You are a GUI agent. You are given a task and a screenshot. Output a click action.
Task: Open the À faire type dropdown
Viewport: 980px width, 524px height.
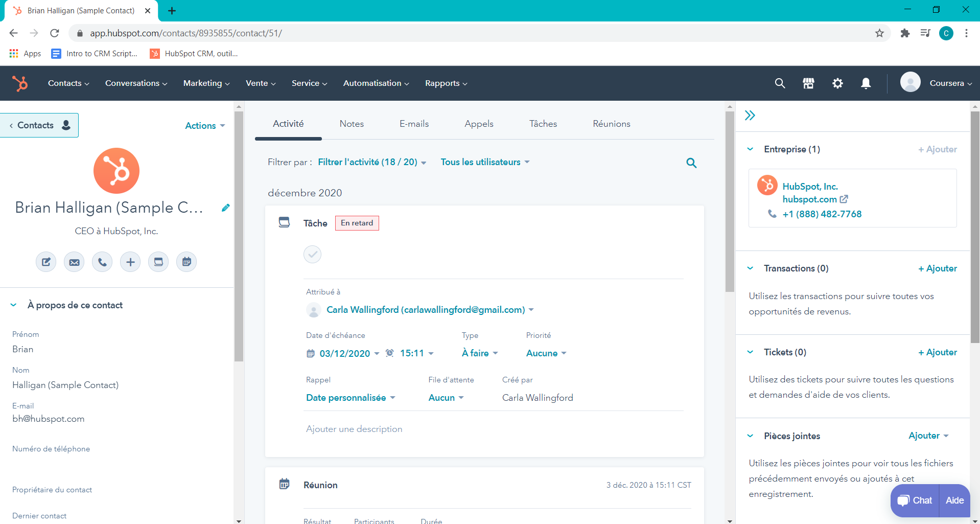point(480,353)
